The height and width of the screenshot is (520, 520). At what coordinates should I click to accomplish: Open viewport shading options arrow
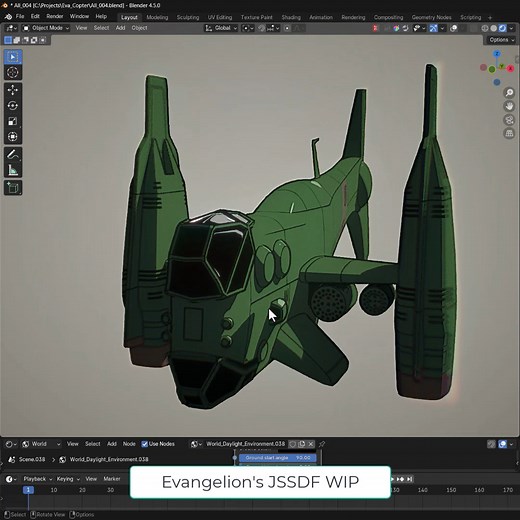[512, 28]
